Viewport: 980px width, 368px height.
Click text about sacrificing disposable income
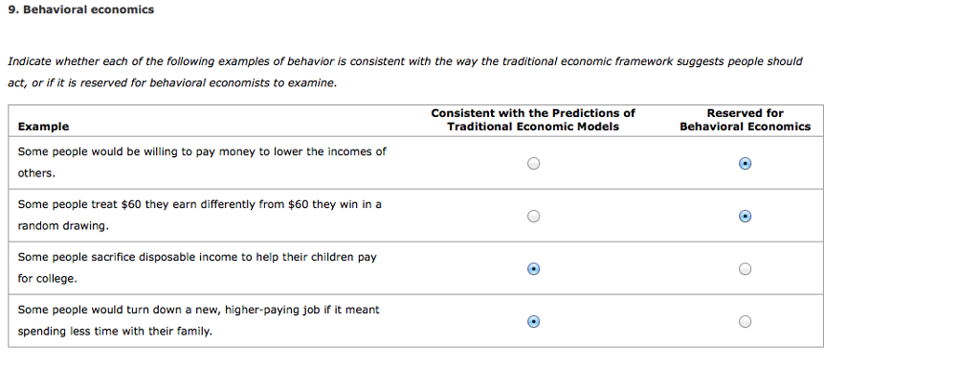[197, 267]
